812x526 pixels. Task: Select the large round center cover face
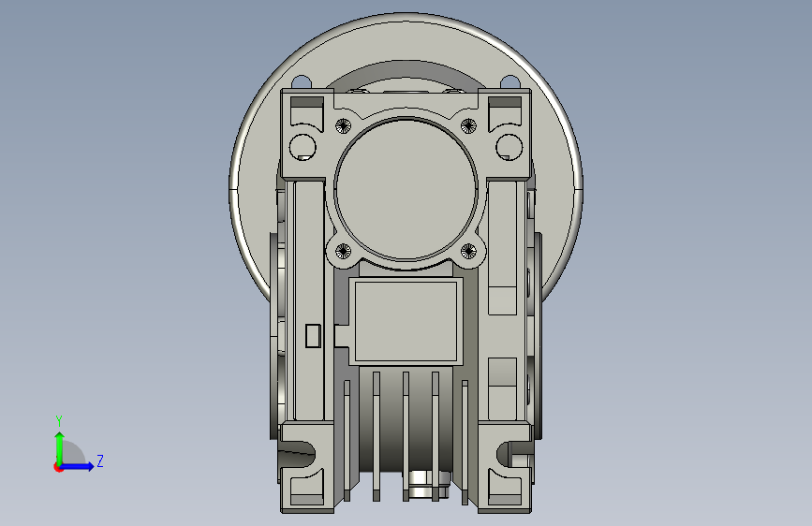pyautogui.click(x=406, y=189)
